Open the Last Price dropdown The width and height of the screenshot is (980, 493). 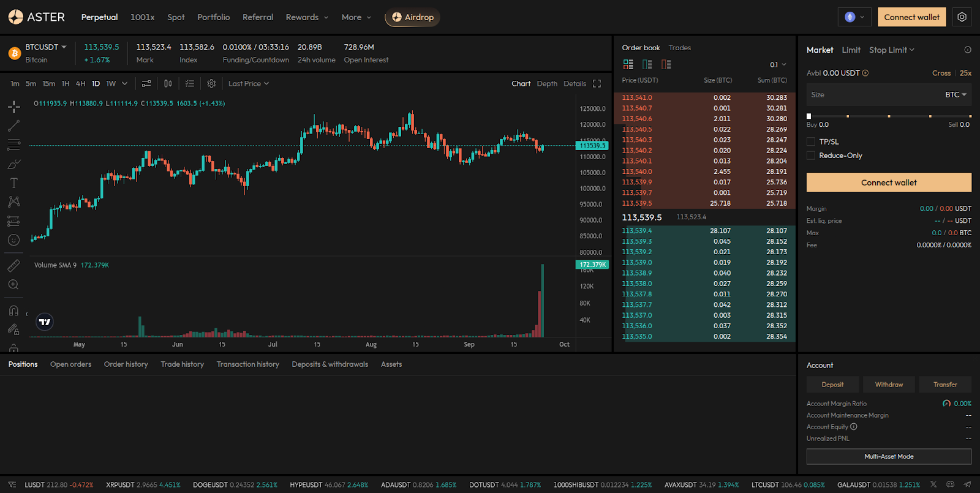point(249,84)
